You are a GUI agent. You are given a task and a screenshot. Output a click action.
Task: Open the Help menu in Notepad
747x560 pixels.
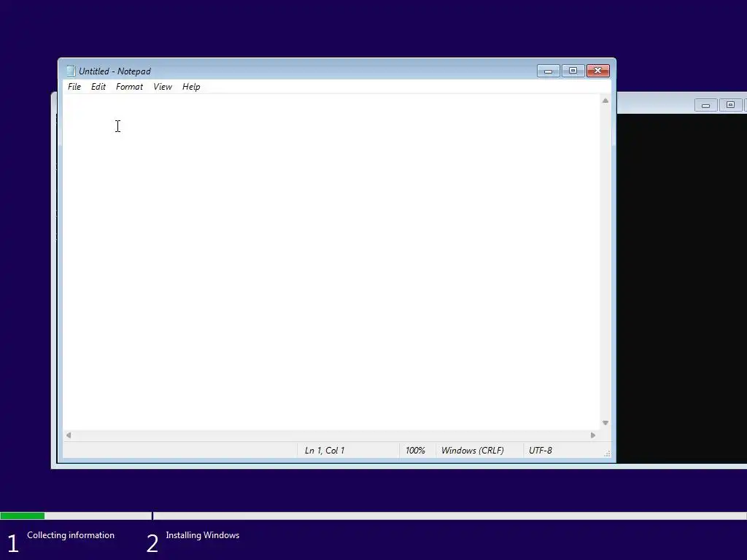click(x=191, y=87)
